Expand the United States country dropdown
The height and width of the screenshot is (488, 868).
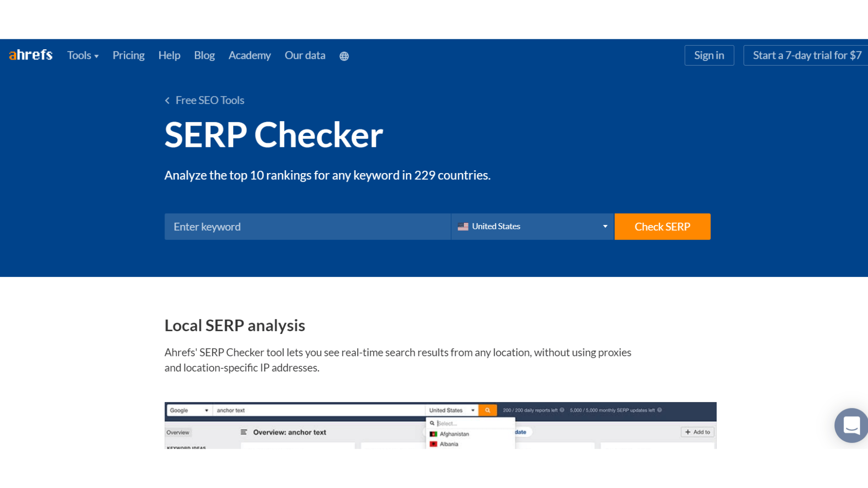[x=532, y=226]
